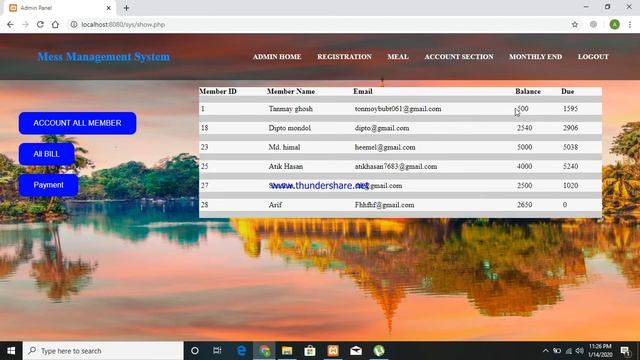Open ACCOUNT SECTION menu item
The width and height of the screenshot is (640, 360).
click(459, 57)
